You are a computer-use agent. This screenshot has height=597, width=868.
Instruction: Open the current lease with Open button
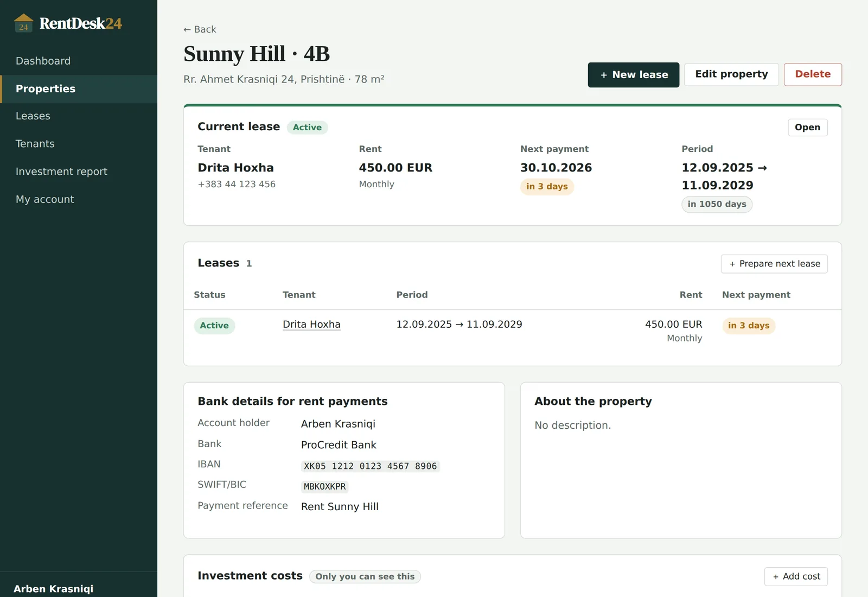[808, 128]
